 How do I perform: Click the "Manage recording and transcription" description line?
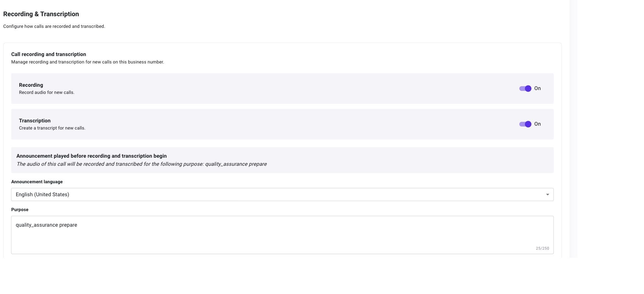(88, 62)
